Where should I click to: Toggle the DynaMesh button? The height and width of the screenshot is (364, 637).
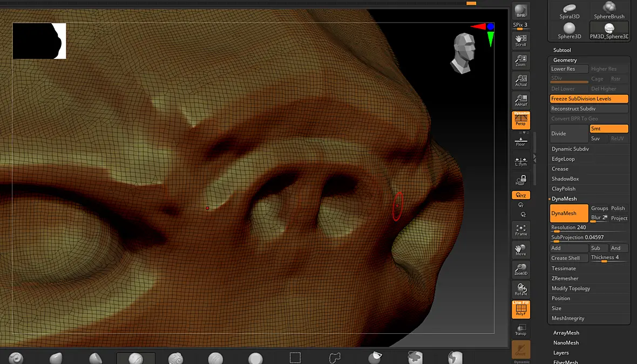pos(569,214)
